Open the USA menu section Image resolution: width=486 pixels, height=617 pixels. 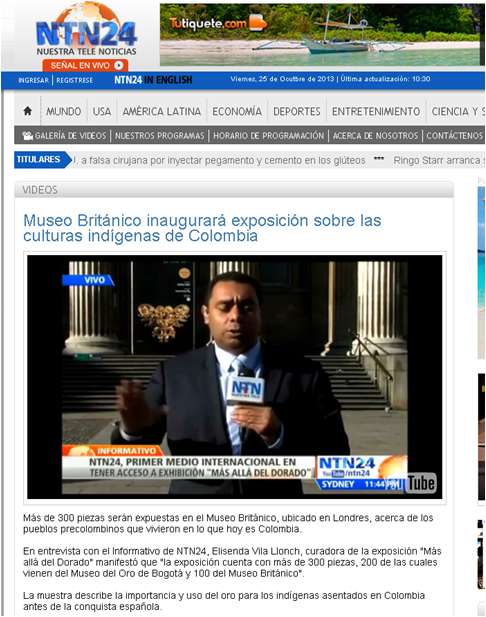102,111
